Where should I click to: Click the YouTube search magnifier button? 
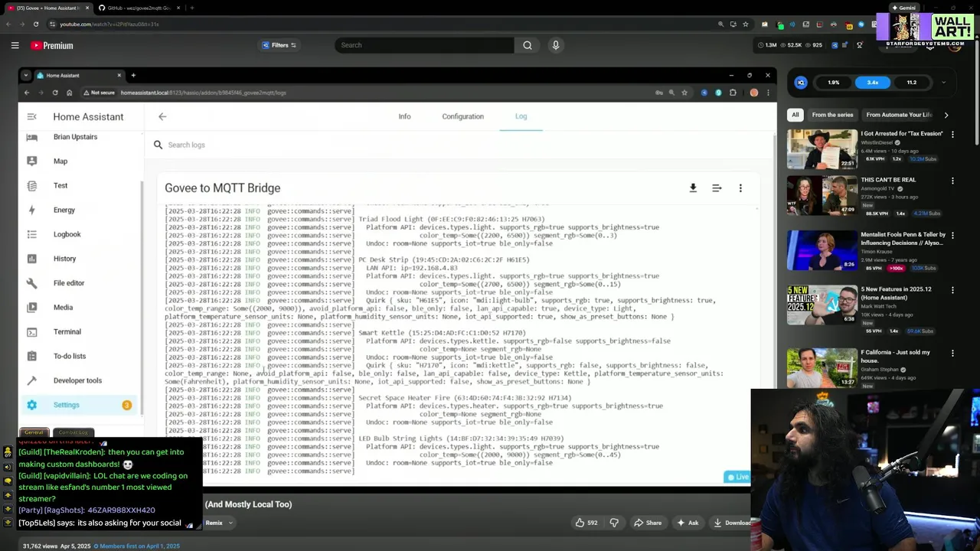(x=528, y=45)
